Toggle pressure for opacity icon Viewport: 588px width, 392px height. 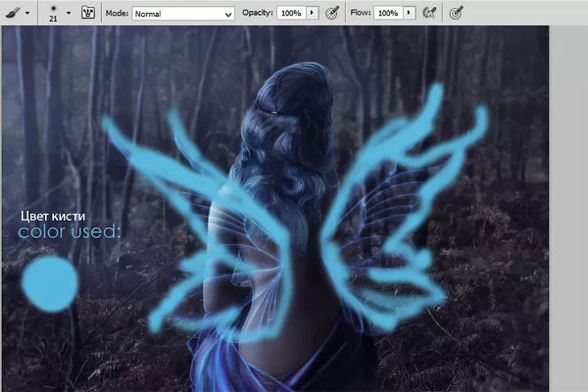click(x=332, y=13)
